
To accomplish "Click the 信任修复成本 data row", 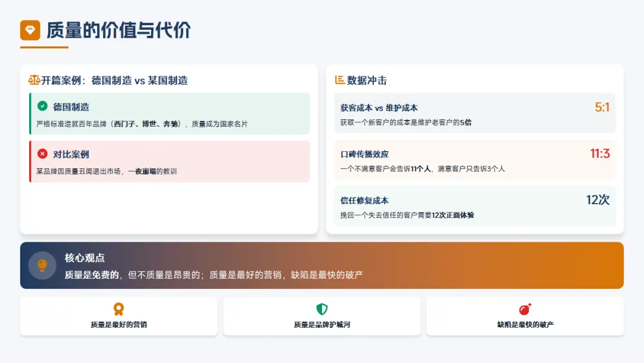I will coord(475,206).
